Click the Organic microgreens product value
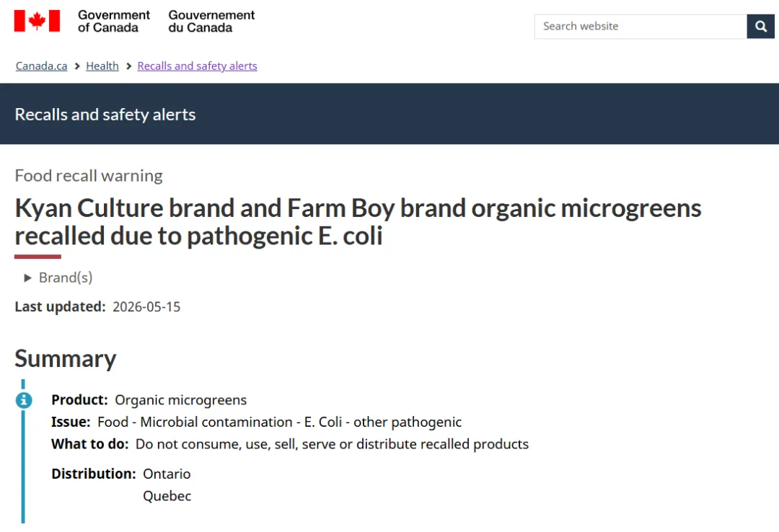 click(x=181, y=400)
